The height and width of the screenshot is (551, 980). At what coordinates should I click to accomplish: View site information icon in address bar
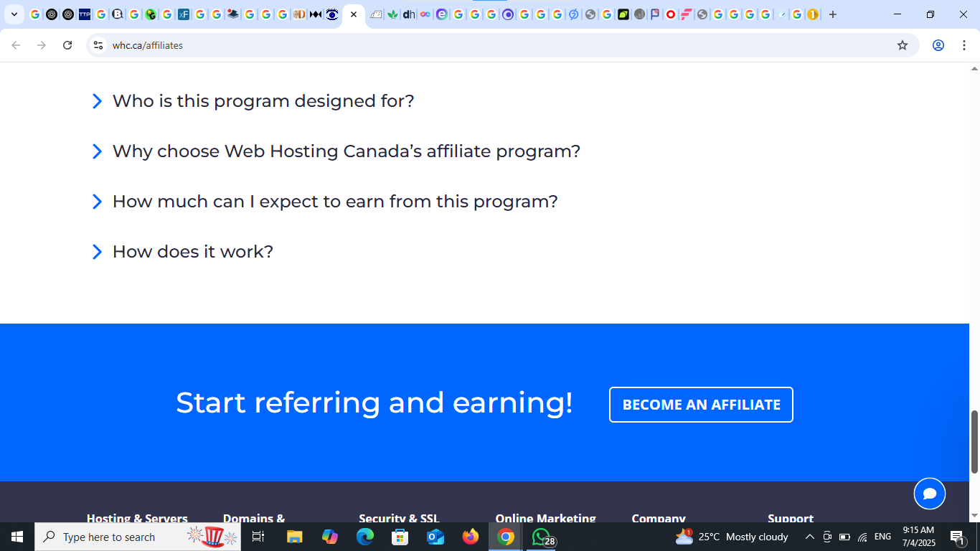coord(98,45)
